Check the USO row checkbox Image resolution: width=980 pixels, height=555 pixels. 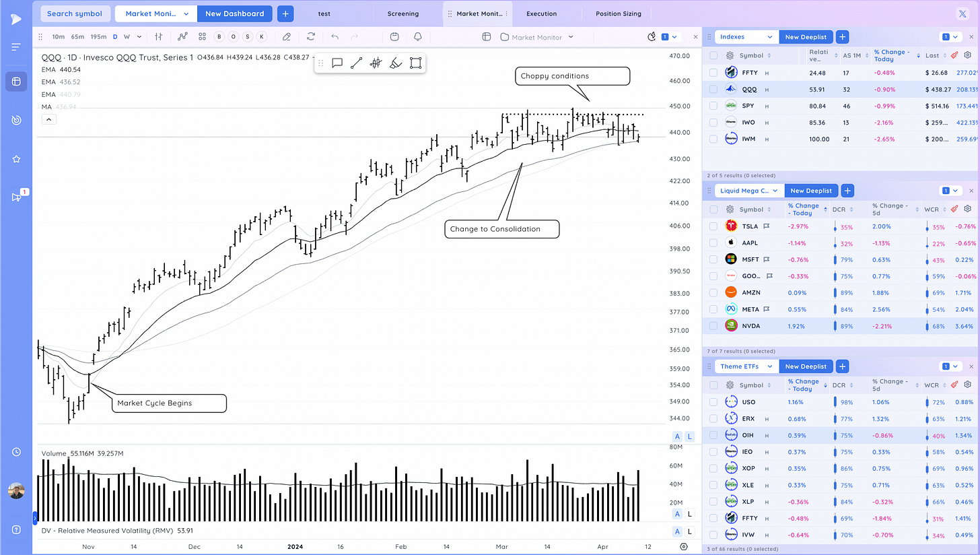[x=713, y=401]
